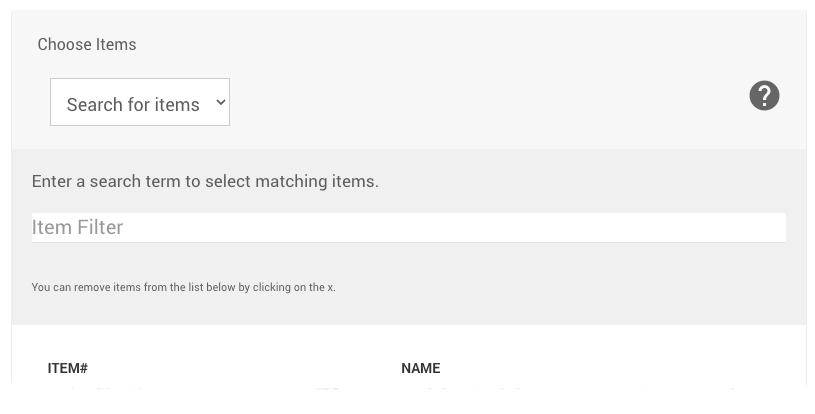Screen dimensions: 815x414
Task: Open the Search for items dropdown
Action: (140, 103)
